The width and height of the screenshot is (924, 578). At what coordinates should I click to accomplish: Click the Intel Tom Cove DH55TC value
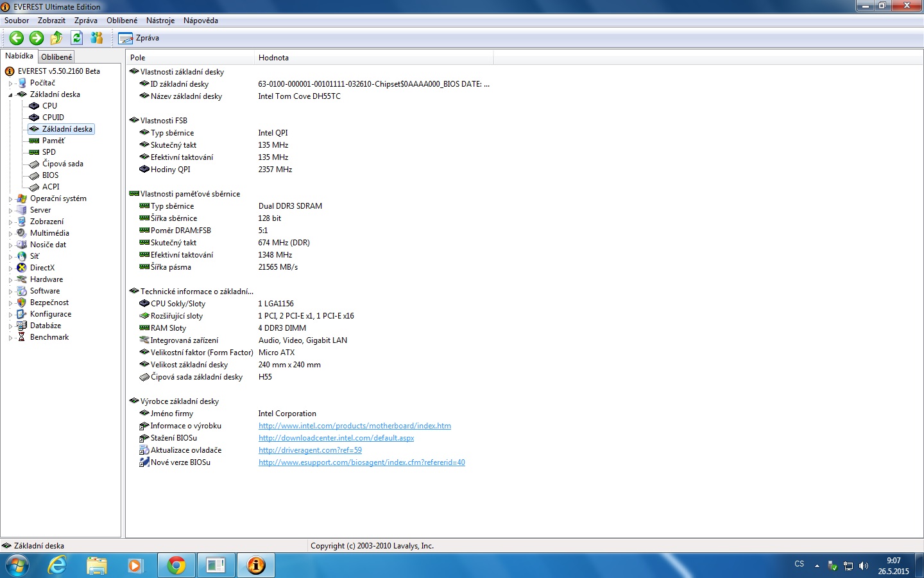(299, 96)
